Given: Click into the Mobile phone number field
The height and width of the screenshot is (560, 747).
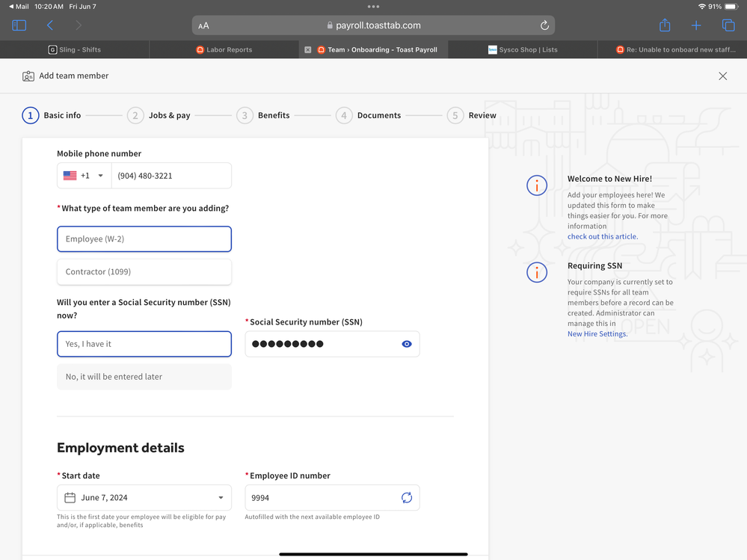Looking at the screenshot, I should tap(170, 176).
